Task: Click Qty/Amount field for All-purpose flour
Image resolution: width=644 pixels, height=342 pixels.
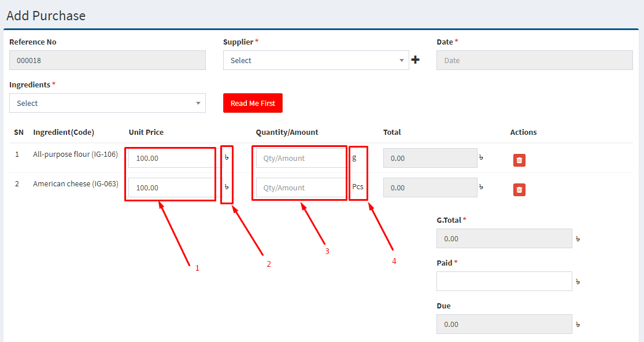Action: (x=299, y=158)
